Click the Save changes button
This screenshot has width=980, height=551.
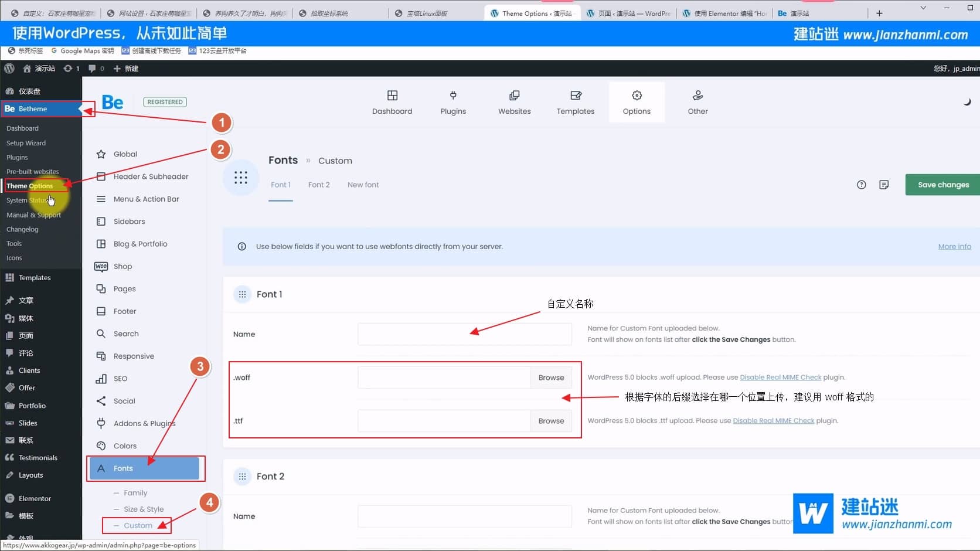[x=941, y=185]
